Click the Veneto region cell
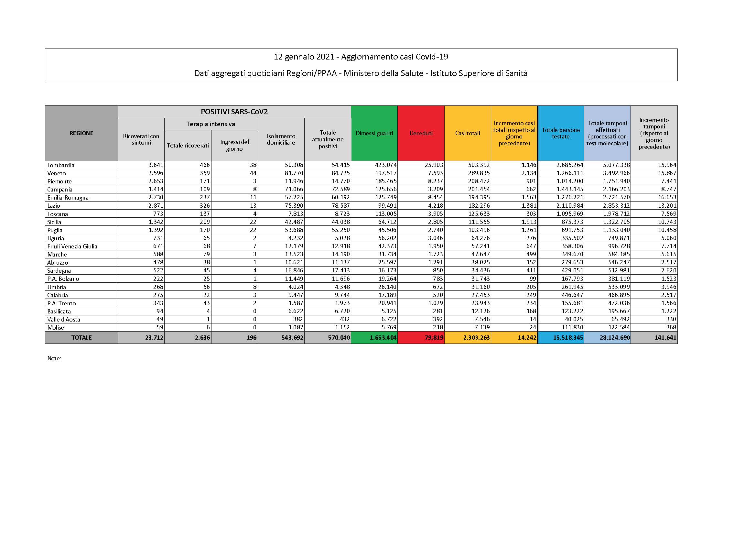 (57, 173)
